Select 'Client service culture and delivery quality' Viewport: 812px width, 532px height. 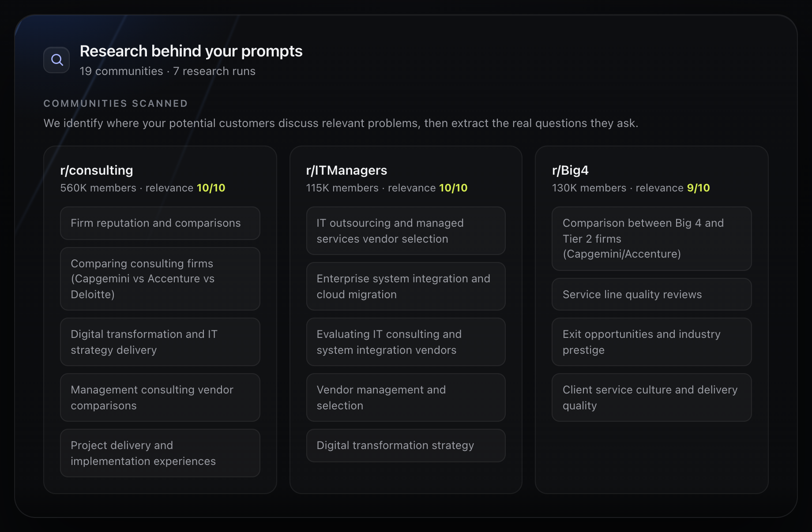pyautogui.click(x=652, y=397)
